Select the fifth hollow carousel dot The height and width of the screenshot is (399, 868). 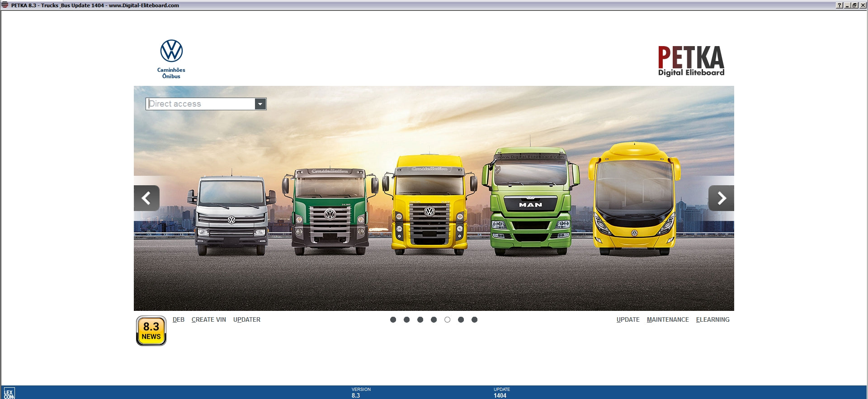pyautogui.click(x=447, y=319)
